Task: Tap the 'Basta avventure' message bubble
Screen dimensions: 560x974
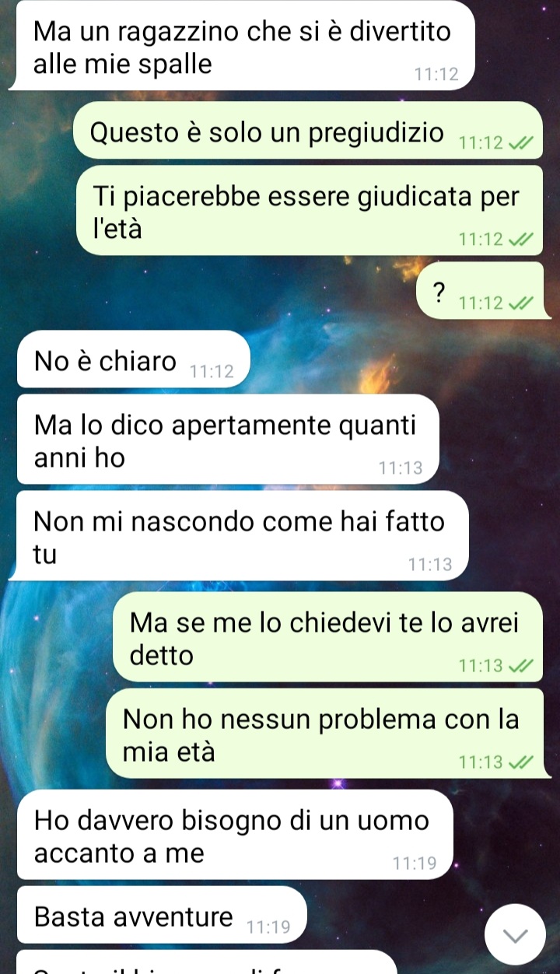Action: [x=161, y=914]
